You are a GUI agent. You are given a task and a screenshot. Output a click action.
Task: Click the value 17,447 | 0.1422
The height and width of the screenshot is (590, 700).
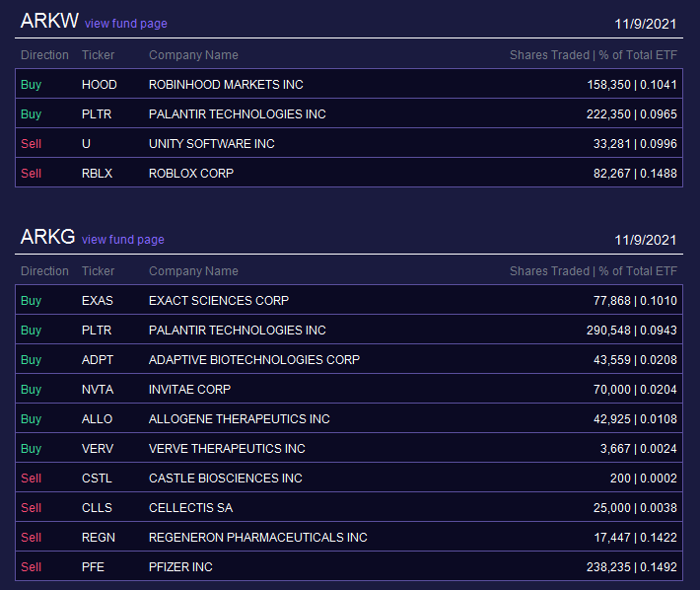(x=635, y=537)
